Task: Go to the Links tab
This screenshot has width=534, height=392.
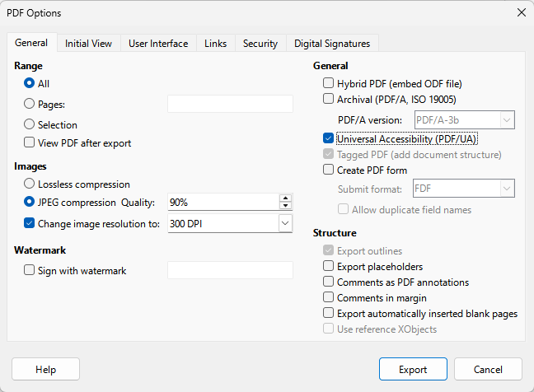Action: pyautogui.click(x=216, y=44)
